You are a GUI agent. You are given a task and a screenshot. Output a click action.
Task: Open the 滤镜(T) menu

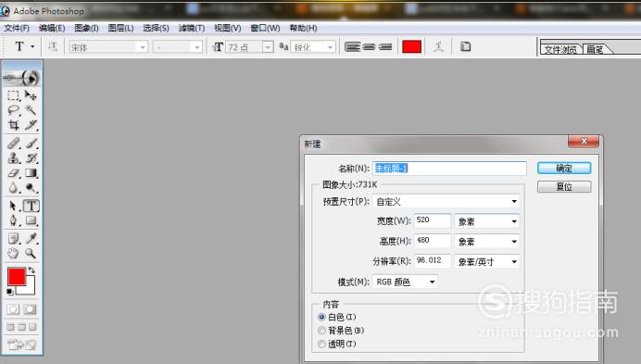click(192, 28)
